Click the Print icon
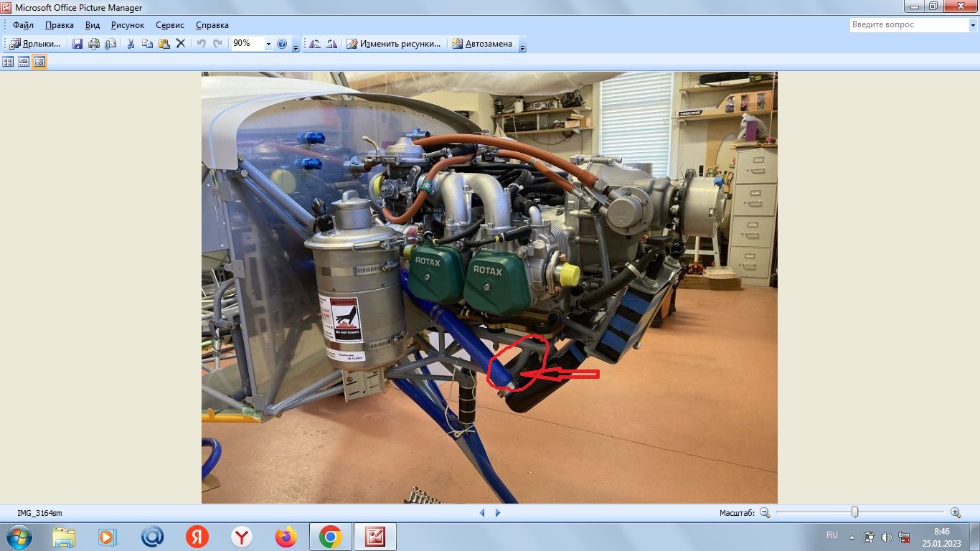Image resolution: width=980 pixels, height=551 pixels. [94, 44]
